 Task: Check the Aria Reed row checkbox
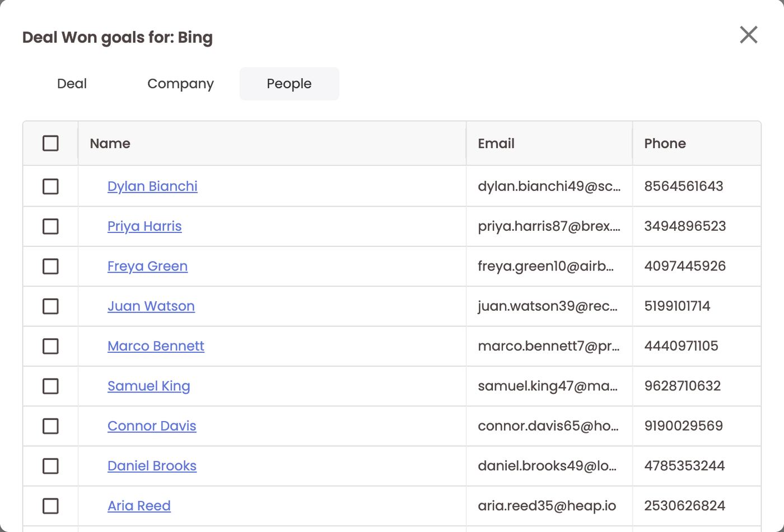pos(50,506)
